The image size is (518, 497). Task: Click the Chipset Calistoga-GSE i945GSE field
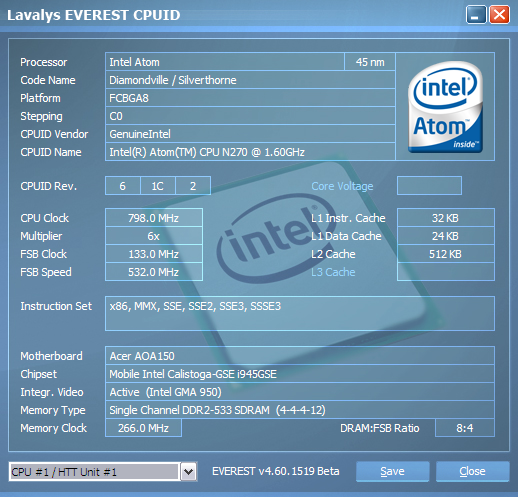pos(300,374)
